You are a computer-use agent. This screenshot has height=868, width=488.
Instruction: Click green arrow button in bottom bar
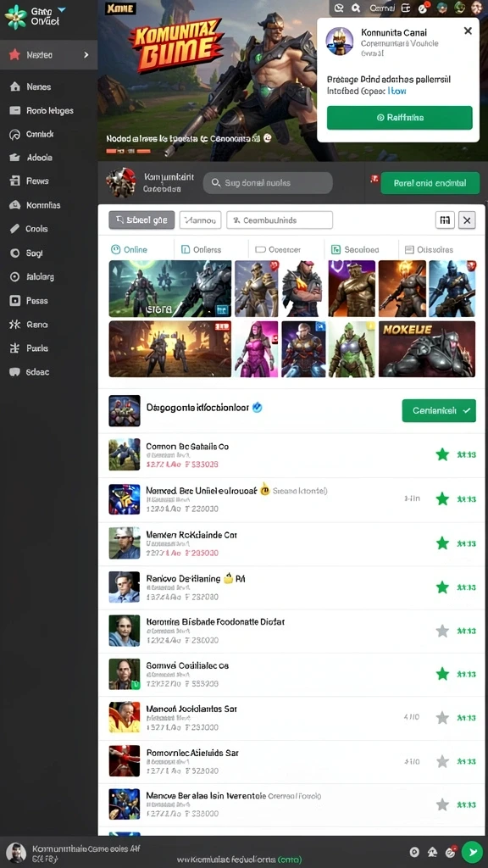tap(472, 851)
